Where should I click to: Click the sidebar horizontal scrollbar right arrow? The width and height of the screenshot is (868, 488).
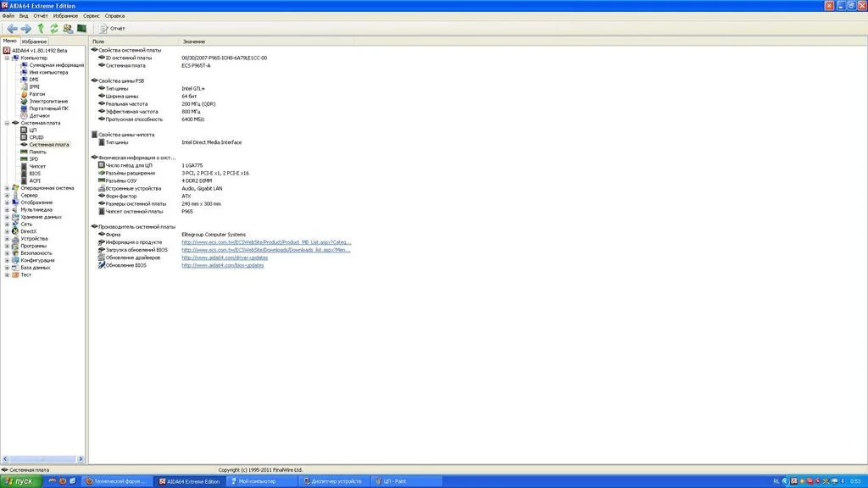click(81, 458)
